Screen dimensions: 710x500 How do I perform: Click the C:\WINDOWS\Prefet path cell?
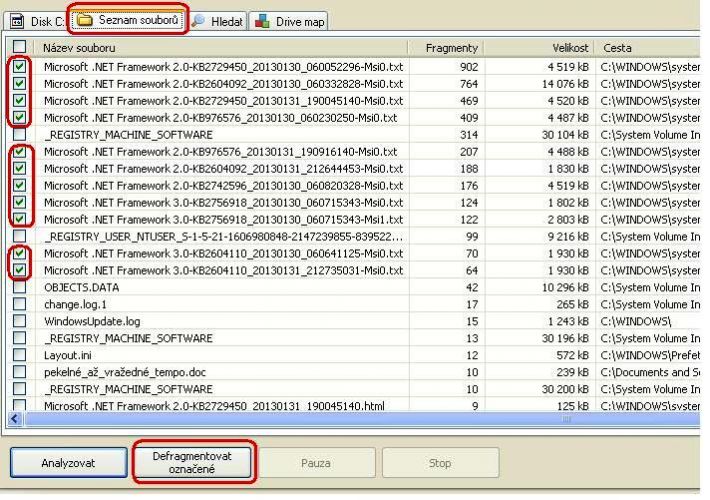[x=650, y=356]
